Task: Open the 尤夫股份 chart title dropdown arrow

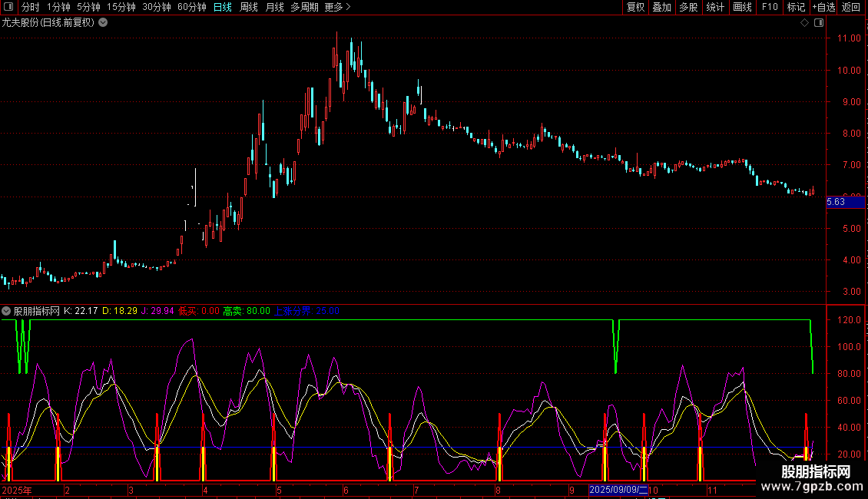Action: (x=104, y=22)
